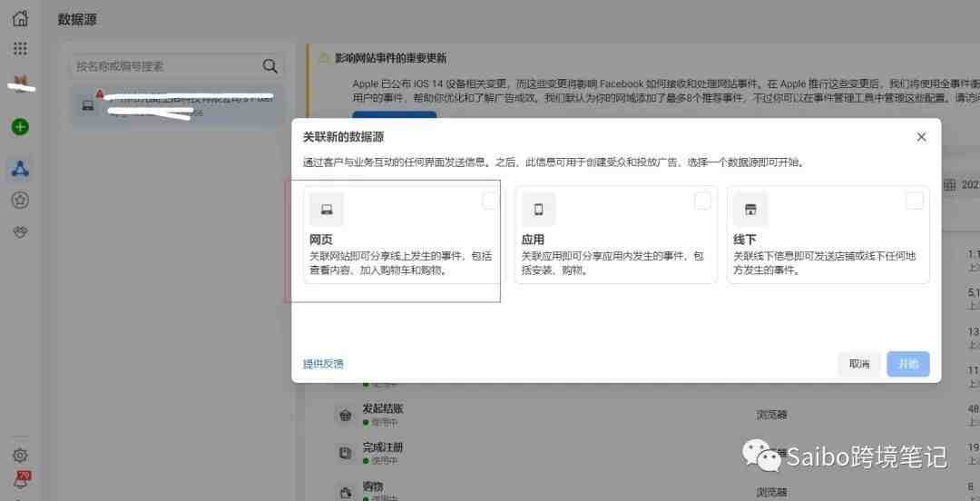Click the 购物 event row
980x501 pixels.
click(x=642, y=490)
